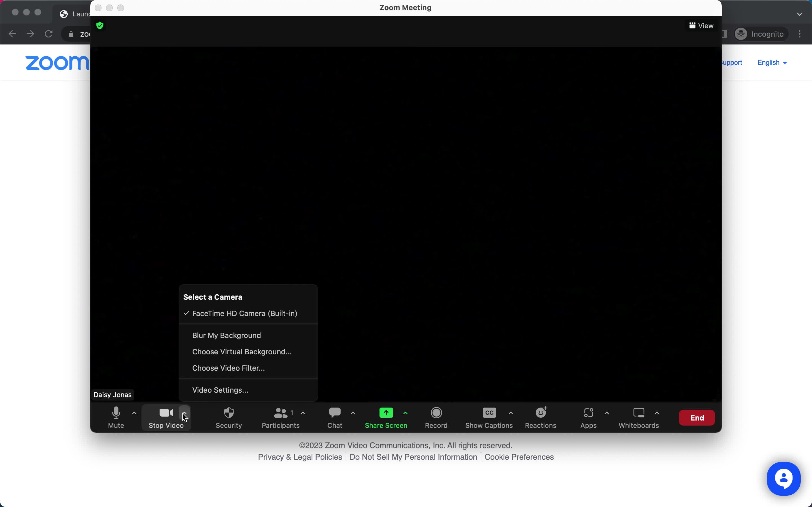Click the Whiteboards icon
812x507 pixels.
click(638, 417)
